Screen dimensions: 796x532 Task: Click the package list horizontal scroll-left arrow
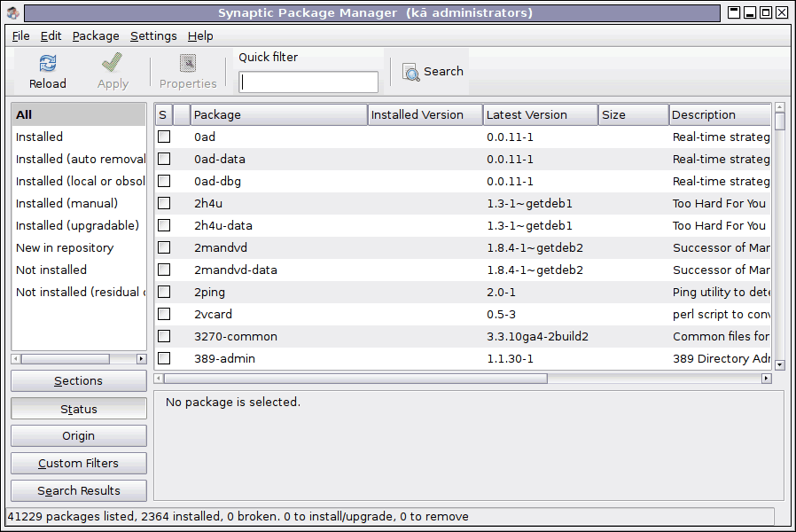(x=159, y=379)
